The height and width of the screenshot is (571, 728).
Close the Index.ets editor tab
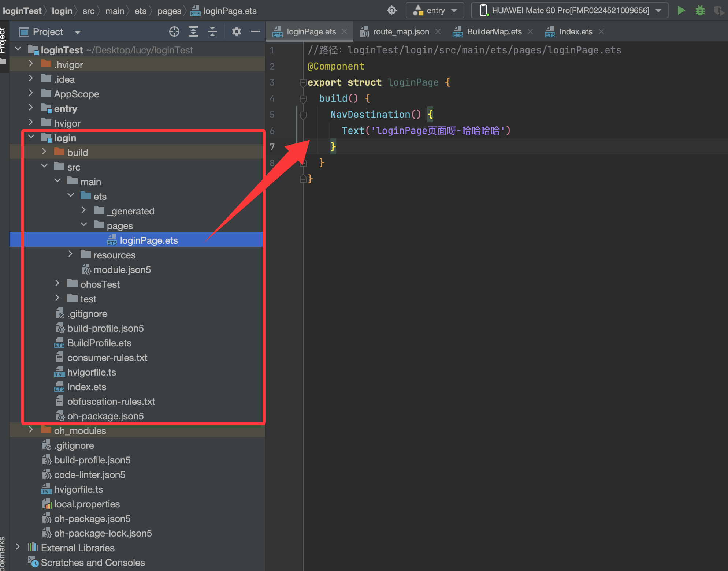pos(601,32)
